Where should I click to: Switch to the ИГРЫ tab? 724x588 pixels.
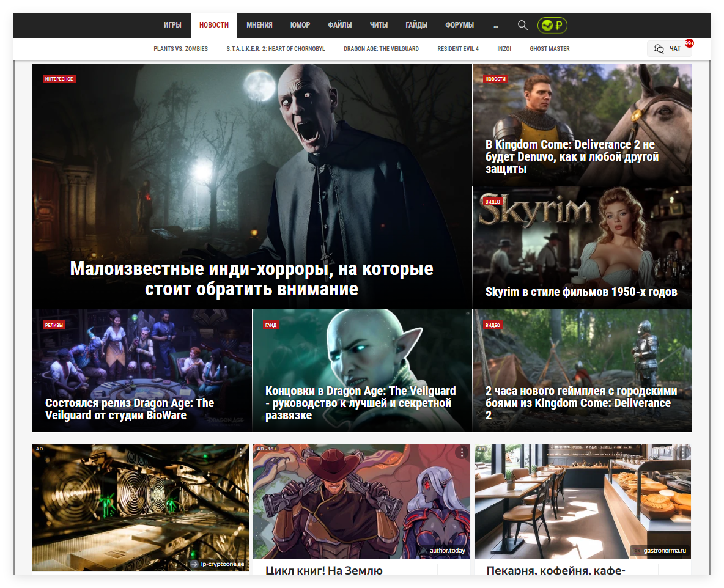pyautogui.click(x=172, y=25)
